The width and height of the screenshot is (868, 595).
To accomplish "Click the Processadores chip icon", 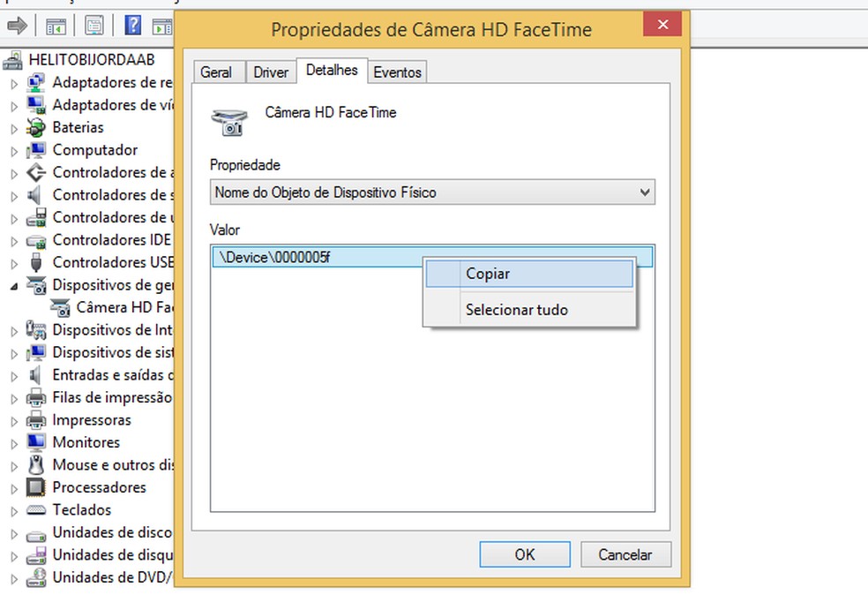I will [36, 487].
